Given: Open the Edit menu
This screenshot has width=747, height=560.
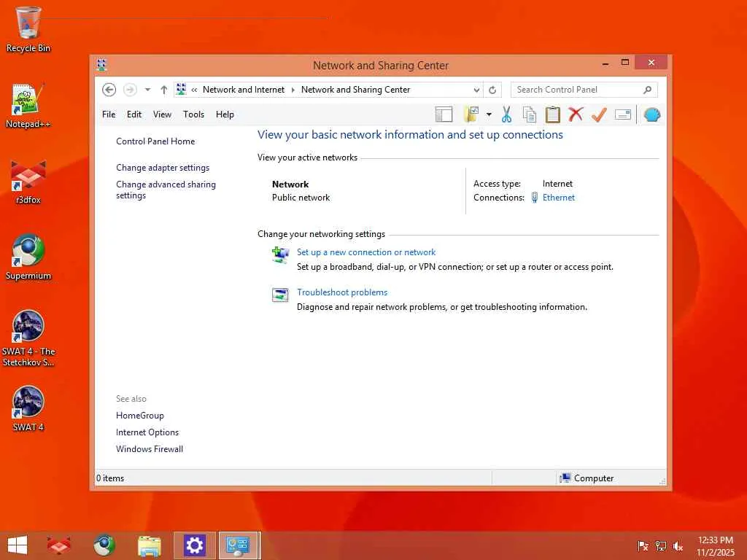Looking at the screenshot, I should point(134,114).
